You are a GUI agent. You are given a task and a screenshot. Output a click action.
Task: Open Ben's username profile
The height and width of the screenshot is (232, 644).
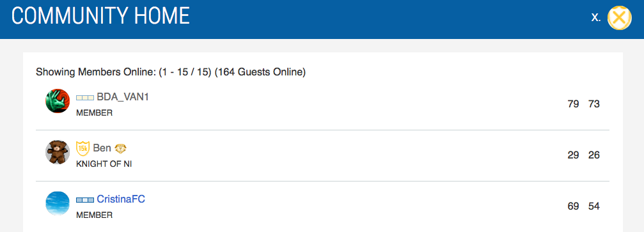coord(102,148)
